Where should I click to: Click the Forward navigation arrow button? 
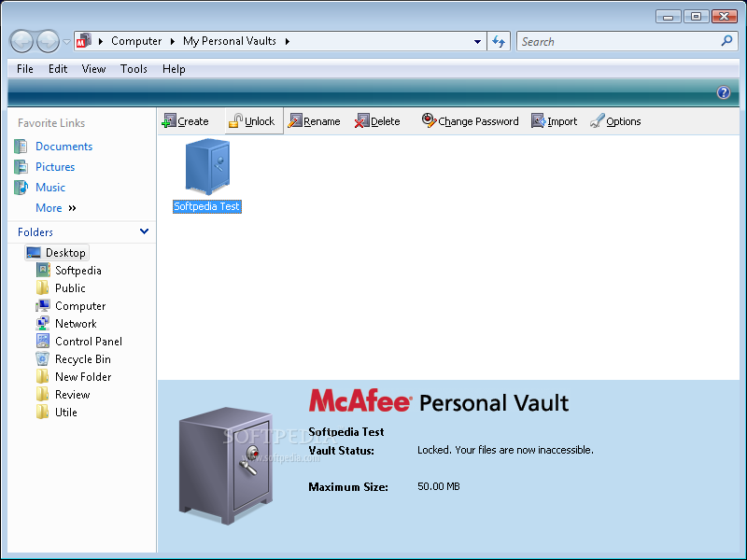(48, 41)
